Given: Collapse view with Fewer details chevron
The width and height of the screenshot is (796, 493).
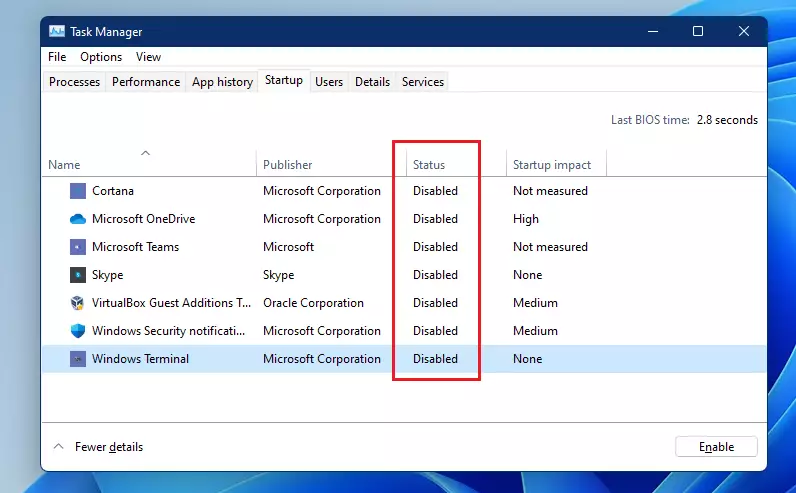Looking at the screenshot, I should (x=59, y=446).
